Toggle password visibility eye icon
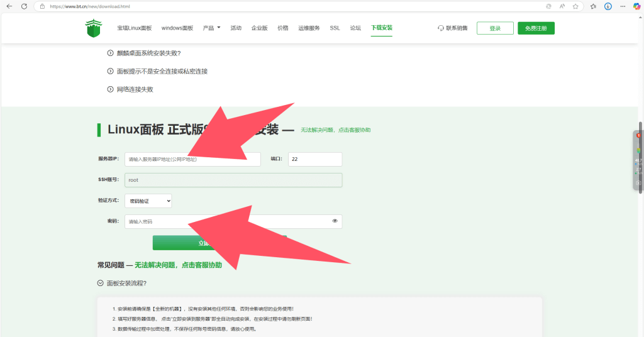The image size is (644, 337). pyautogui.click(x=335, y=221)
